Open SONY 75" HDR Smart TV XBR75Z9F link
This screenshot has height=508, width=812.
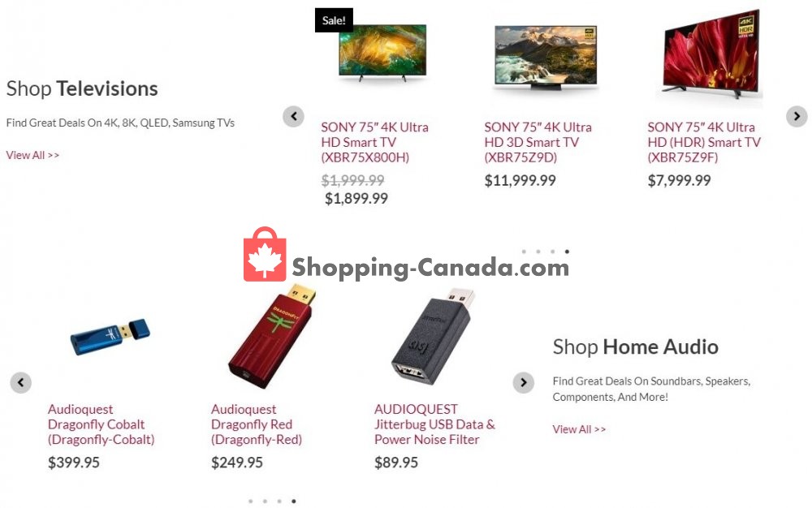(x=704, y=142)
